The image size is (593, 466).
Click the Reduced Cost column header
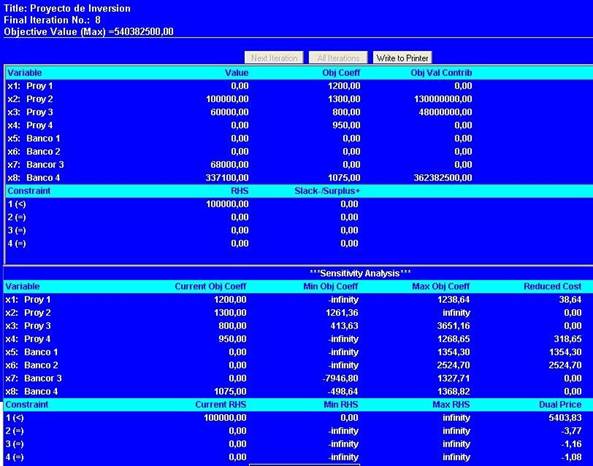[x=552, y=286]
